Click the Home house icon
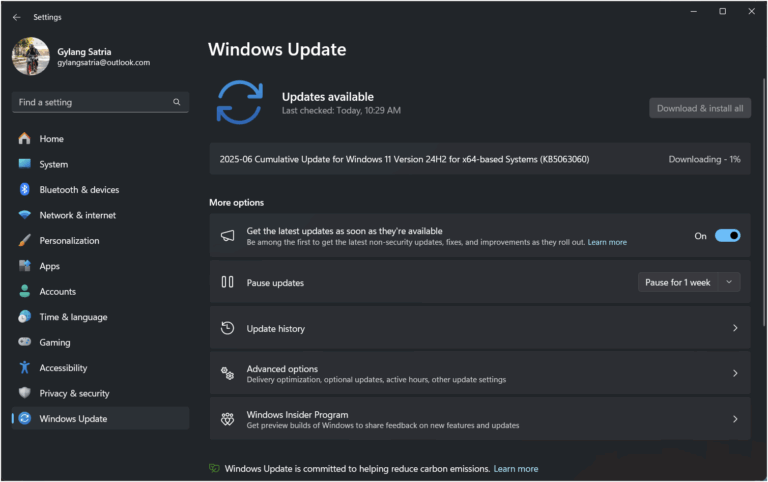768x482 pixels. 24,139
